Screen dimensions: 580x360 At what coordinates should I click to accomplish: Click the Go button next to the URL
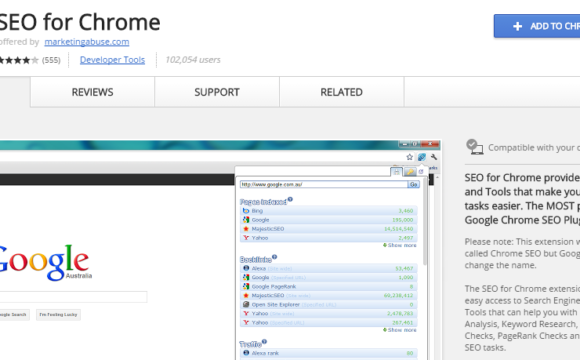pos(414,184)
